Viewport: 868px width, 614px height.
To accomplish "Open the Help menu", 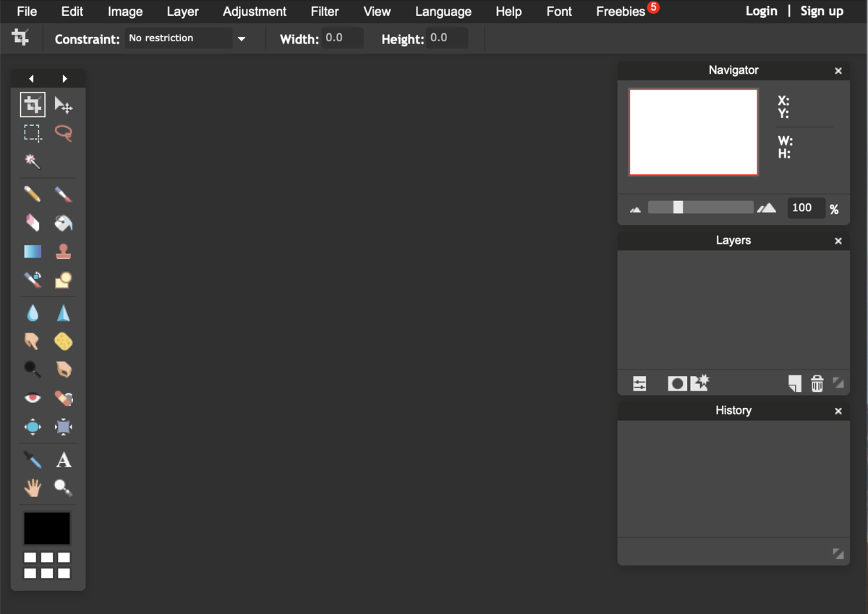I will point(509,12).
